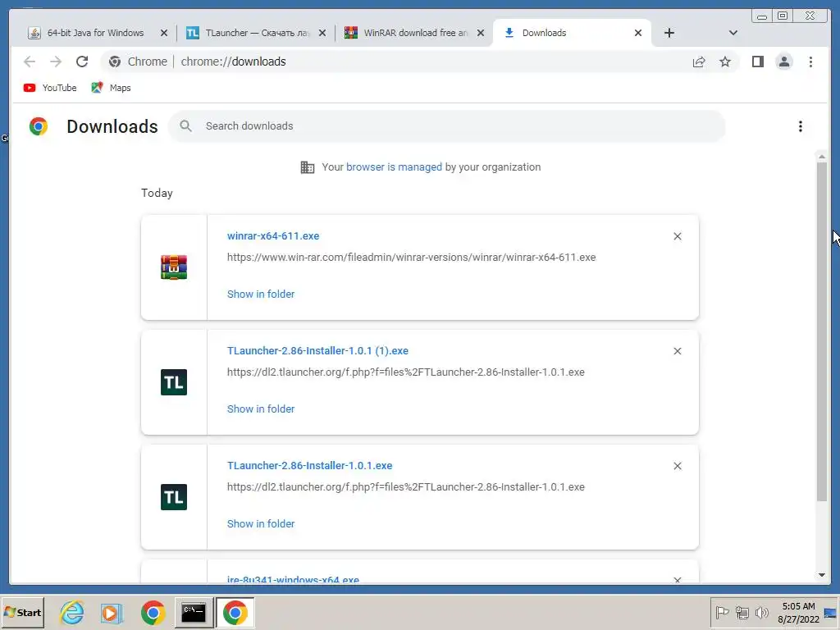This screenshot has width=840, height=630.
Task: Go back with the back arrow
Action: pos(30,62)
